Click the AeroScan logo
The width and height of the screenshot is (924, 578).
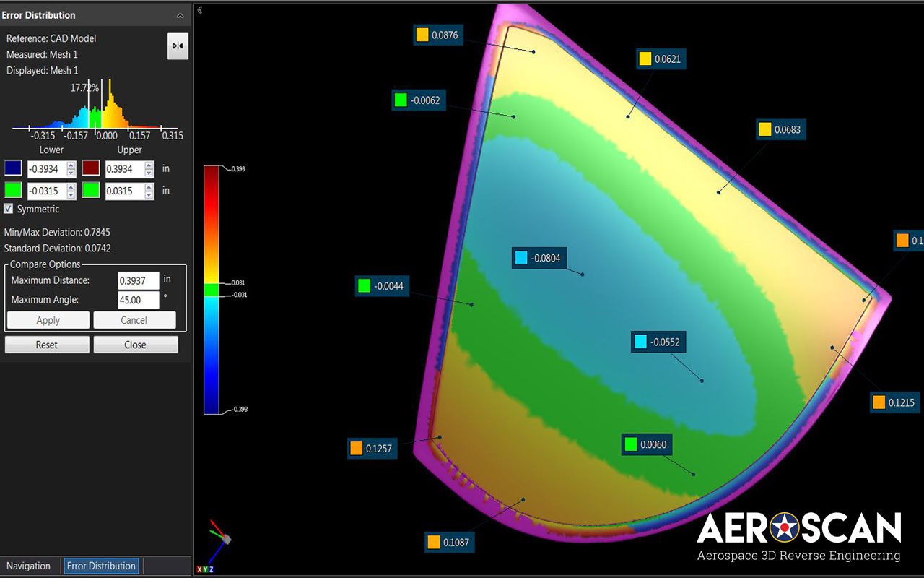pyautogui.click(x=798, y=535)
